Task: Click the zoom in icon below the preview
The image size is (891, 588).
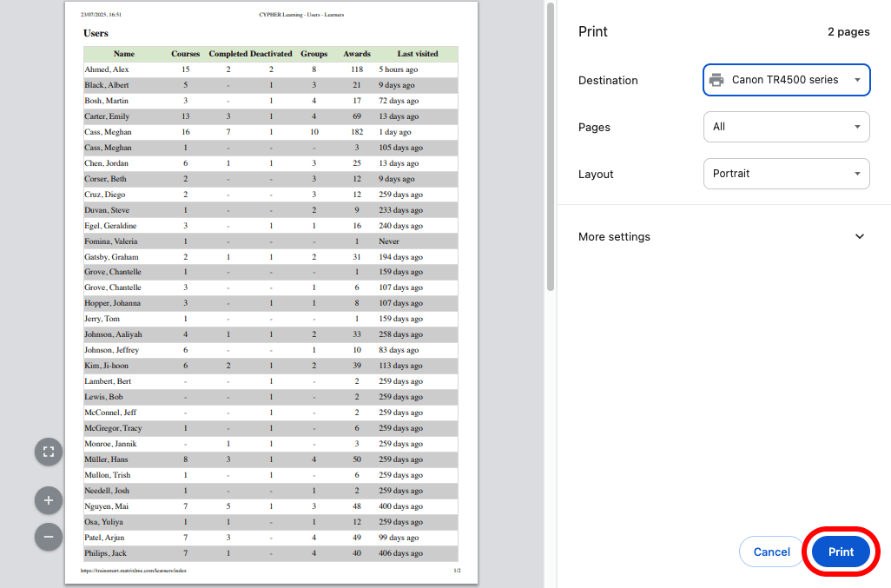Action: (48, 500)
